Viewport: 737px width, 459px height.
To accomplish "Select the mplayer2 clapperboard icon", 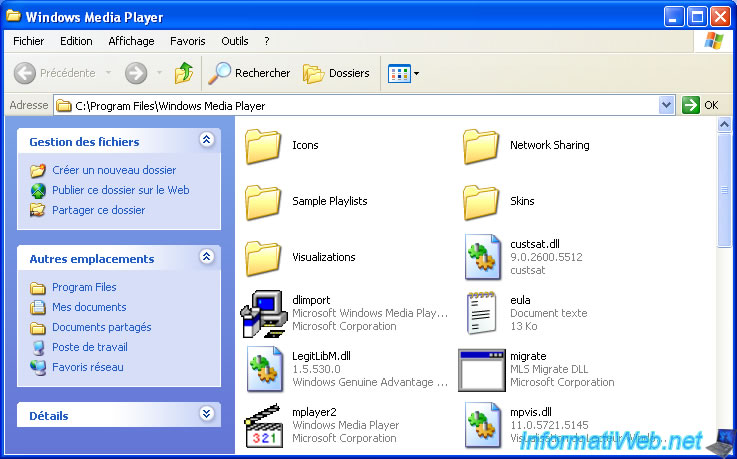I will pos(264,426).
